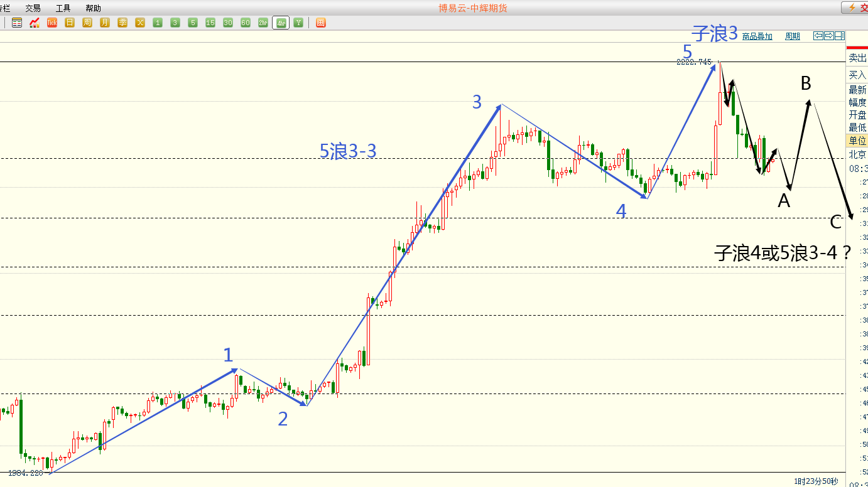Open the 帮助 menu

click(x=93, y=8)
